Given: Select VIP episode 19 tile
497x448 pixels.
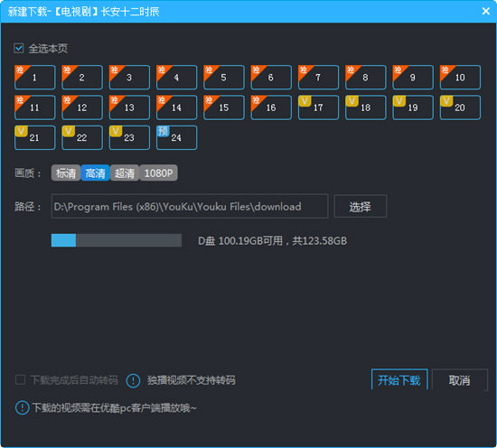Looking at the screenshot, I should [413, 107].
